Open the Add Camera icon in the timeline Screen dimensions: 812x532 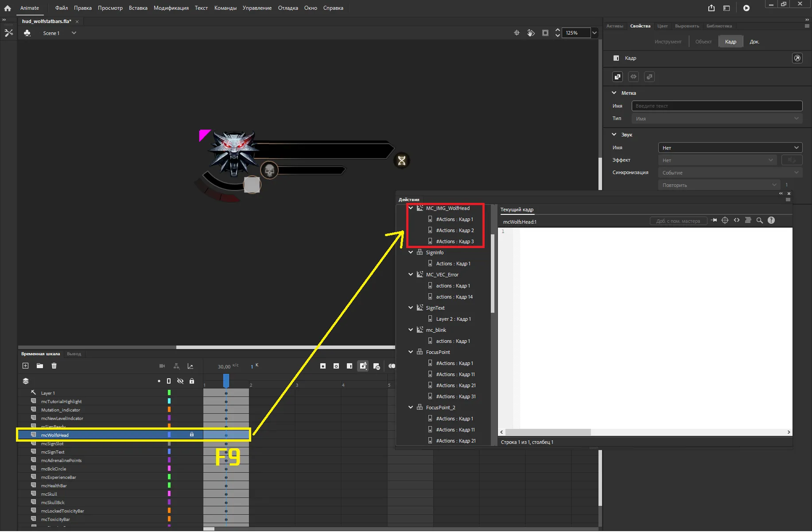(x=163, y=366)
